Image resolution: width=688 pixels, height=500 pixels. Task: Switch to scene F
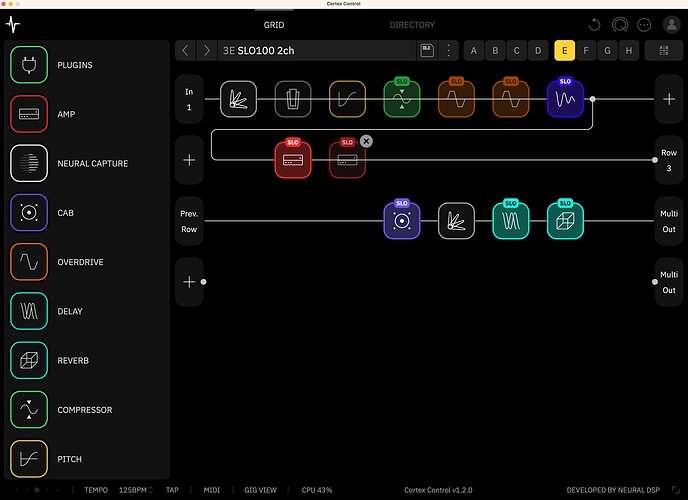point(586,50)
